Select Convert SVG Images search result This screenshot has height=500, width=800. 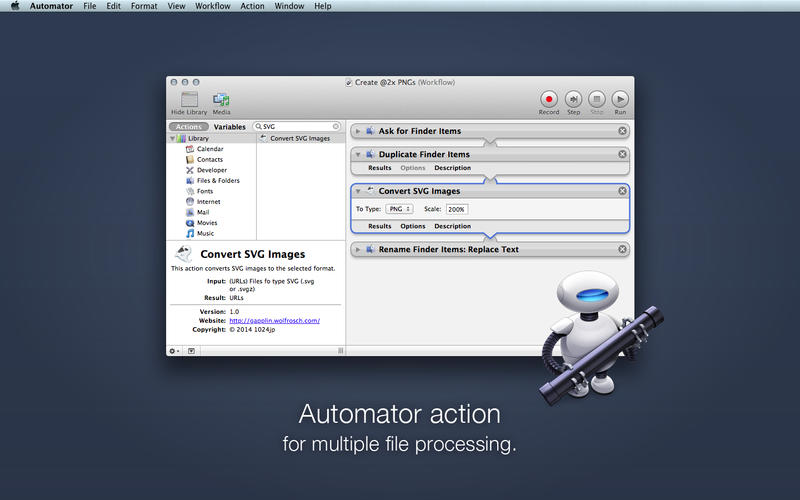(301, 138)
